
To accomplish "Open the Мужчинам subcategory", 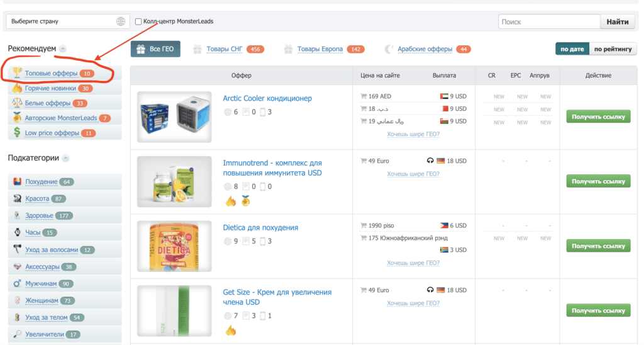I will pos(41,283).
